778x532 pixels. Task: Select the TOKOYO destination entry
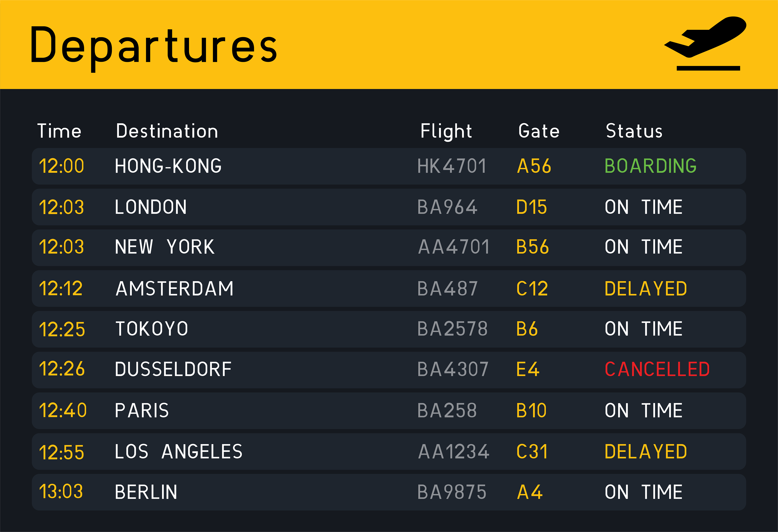click(152, 329)
